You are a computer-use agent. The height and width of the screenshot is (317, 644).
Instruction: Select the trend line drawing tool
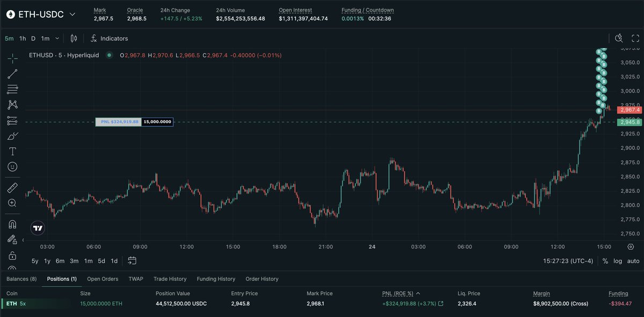coord(12,74)
